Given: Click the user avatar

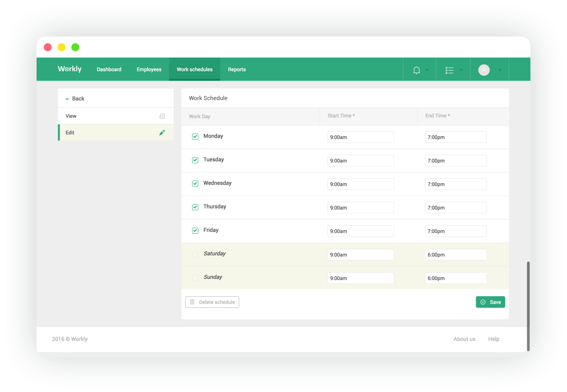Looking at the screenshot, I should [484, 70].
